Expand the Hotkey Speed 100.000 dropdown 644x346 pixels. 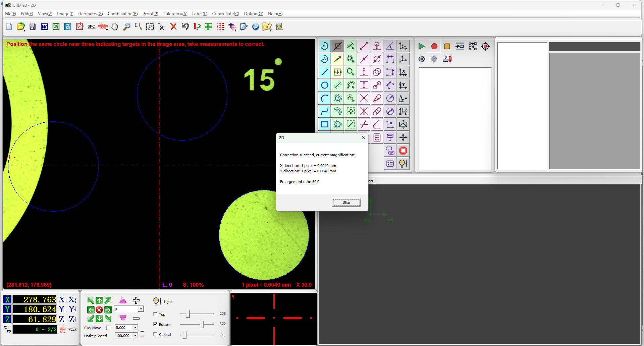tap(136, 336)
